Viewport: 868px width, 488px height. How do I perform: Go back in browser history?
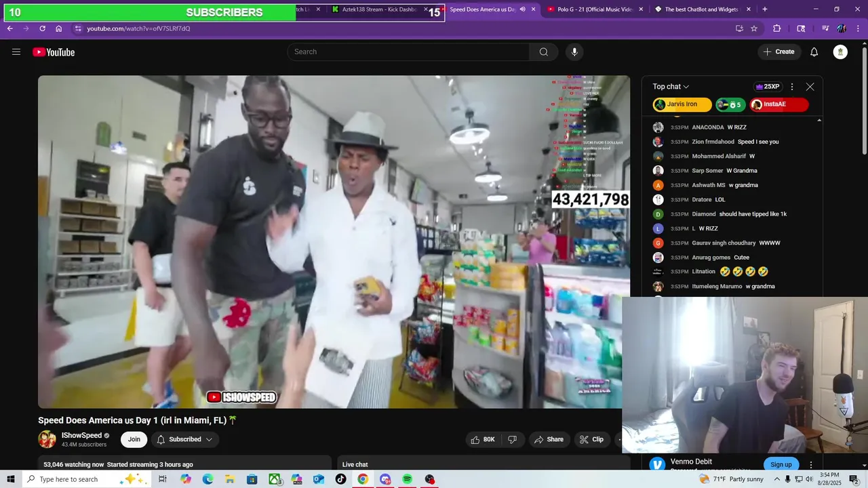tap(9, 28)
